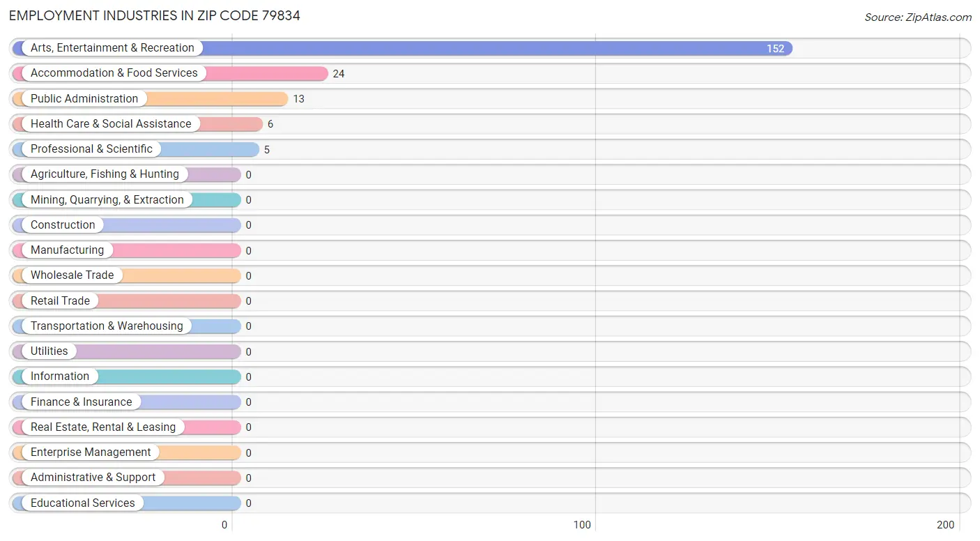Image resolution: width=980 pixels, height=541 pixels.
Task: Click Mining, Quarrying, & Extraction label
Action: [107, 199]
